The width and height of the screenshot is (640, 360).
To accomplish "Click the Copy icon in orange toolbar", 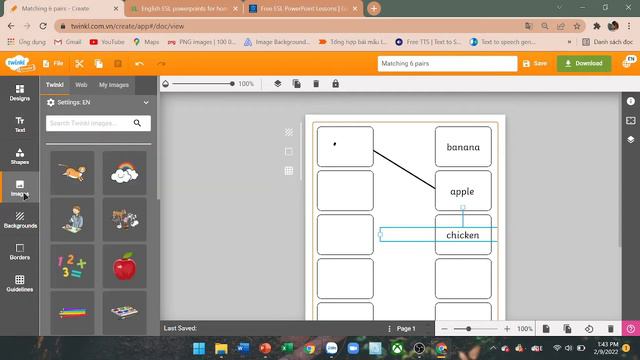I will pos(99,64).
